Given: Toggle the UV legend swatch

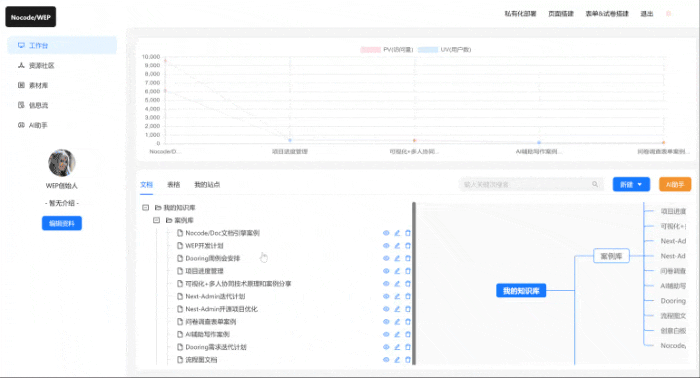Looking at the screenshot, I should point(428,50).
